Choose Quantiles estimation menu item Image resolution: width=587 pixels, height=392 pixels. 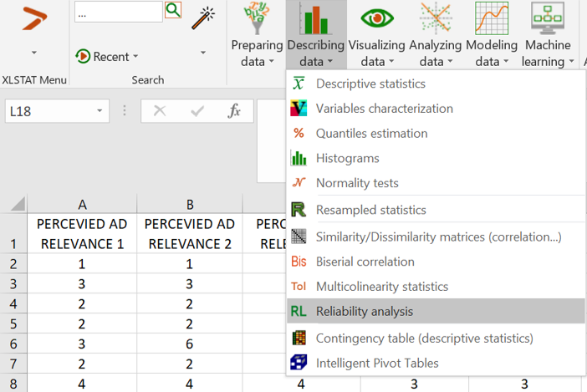(436, 133)
